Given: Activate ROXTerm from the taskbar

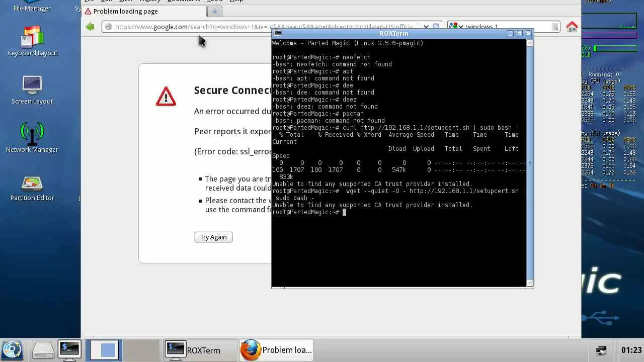Looking at the screenshot, I should 200,350.
